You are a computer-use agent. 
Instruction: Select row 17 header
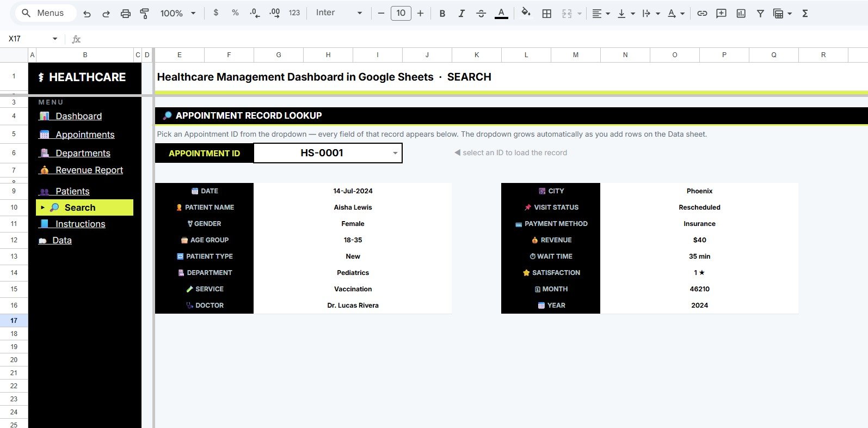(x=14, y=320)
